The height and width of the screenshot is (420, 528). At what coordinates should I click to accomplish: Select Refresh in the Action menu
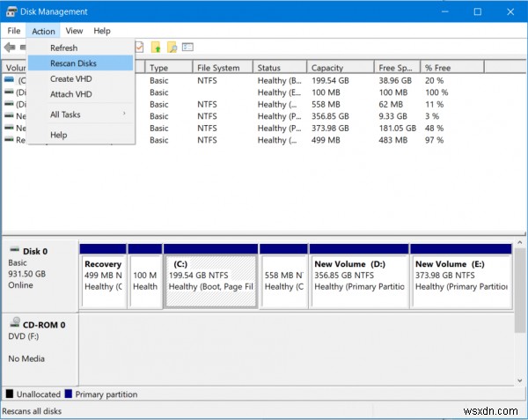[x=63, y=48]
